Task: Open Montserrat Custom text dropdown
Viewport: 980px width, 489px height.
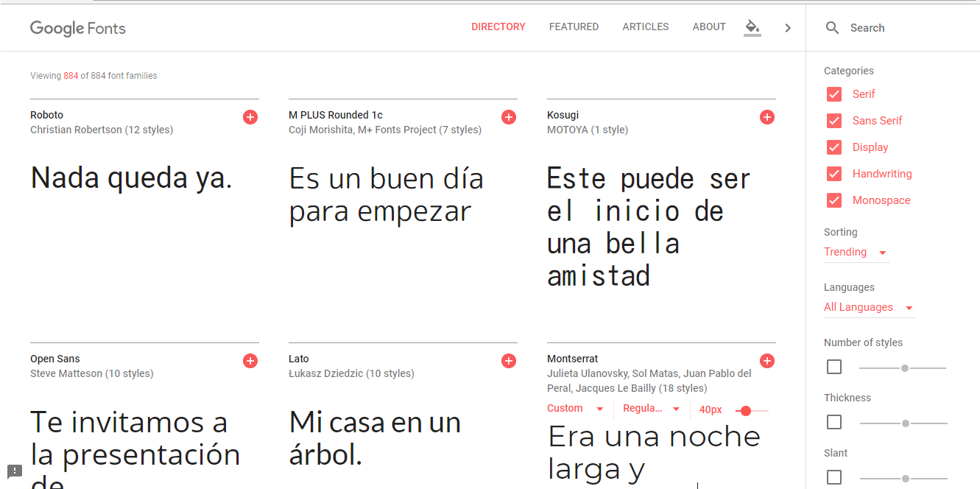Action: [576, 409]
